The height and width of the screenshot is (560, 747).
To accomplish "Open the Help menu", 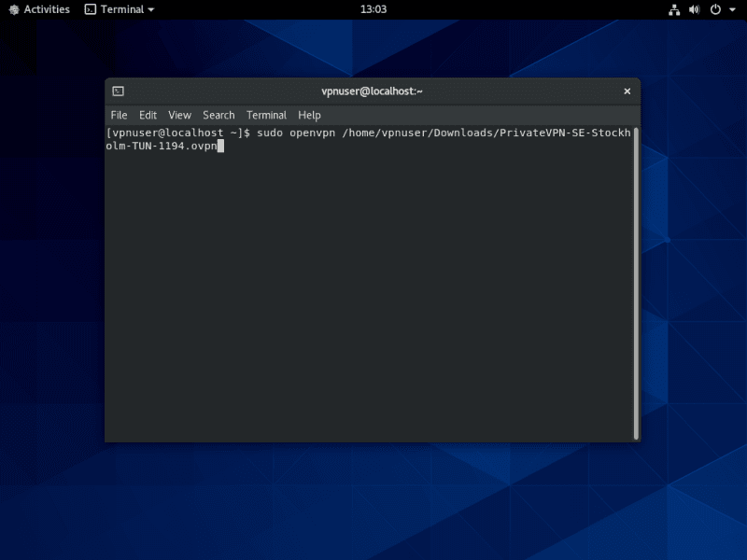I will click(309, 115).
